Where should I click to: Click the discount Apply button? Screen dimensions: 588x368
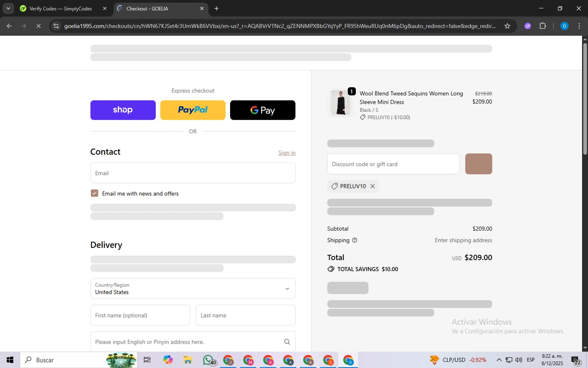pos(479,164)
